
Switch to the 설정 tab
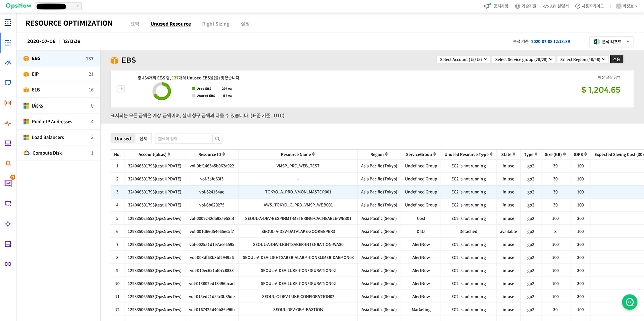coord(245,24)
